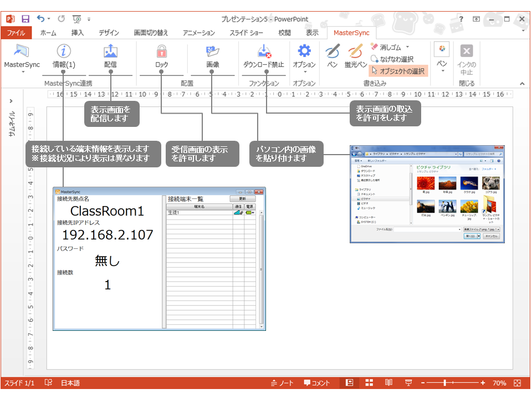The height and width of the screenshot is (399, 532).
Task: Click the 情報(1) info icon
Action: pos(64,52)
